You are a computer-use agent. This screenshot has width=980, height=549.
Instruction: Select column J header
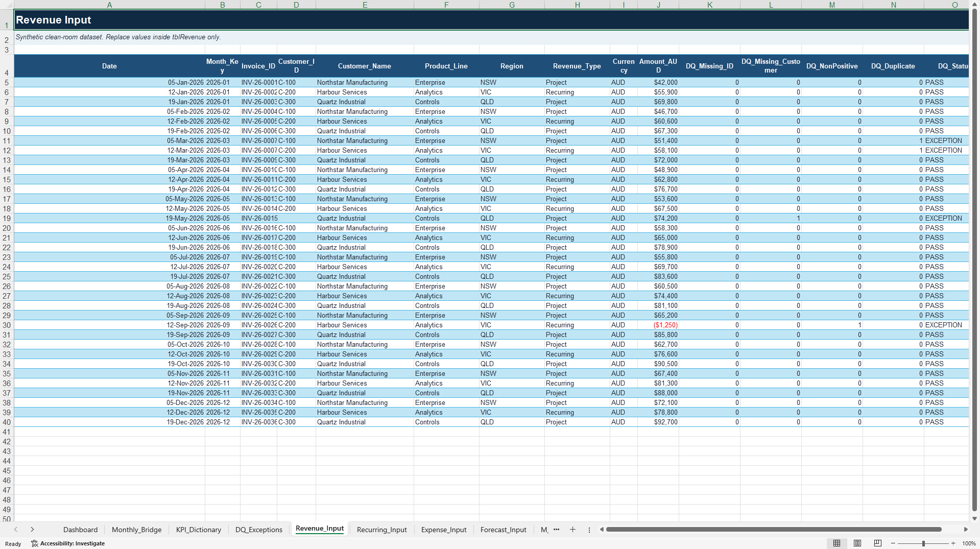(x=658, y=5)
